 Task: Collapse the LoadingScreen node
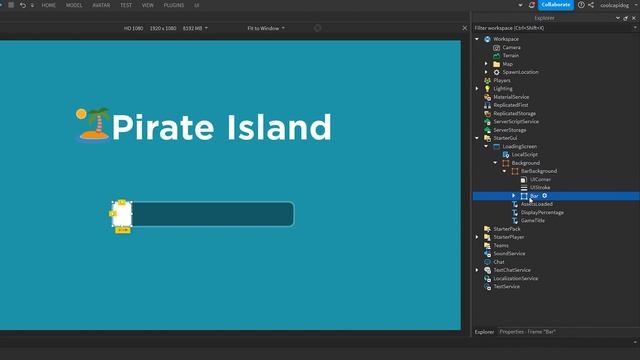click(486, 147)
